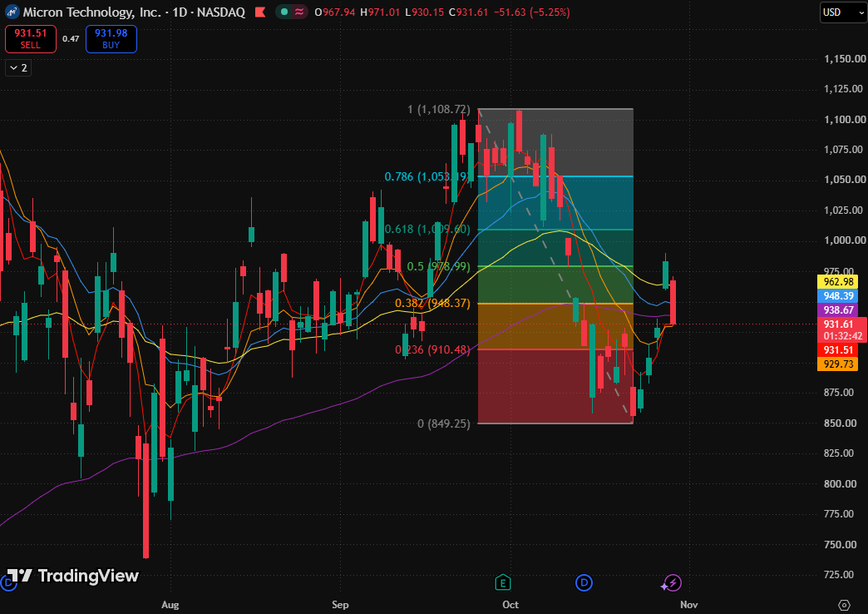Click the red flag icon beside NASDAQ
The width and height of the screenshot is (868, 614).
coord(260,12)
